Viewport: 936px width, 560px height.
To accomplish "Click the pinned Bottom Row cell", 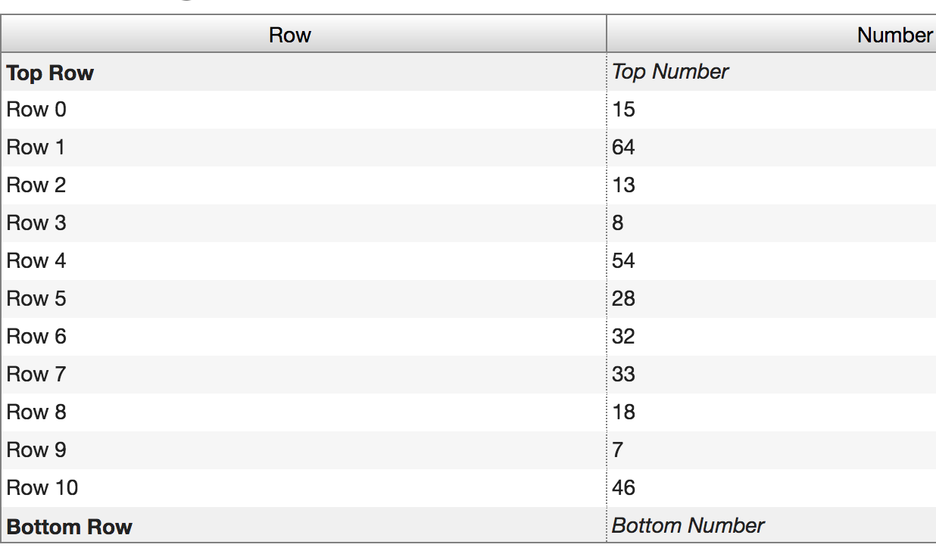I will (69, 527).
